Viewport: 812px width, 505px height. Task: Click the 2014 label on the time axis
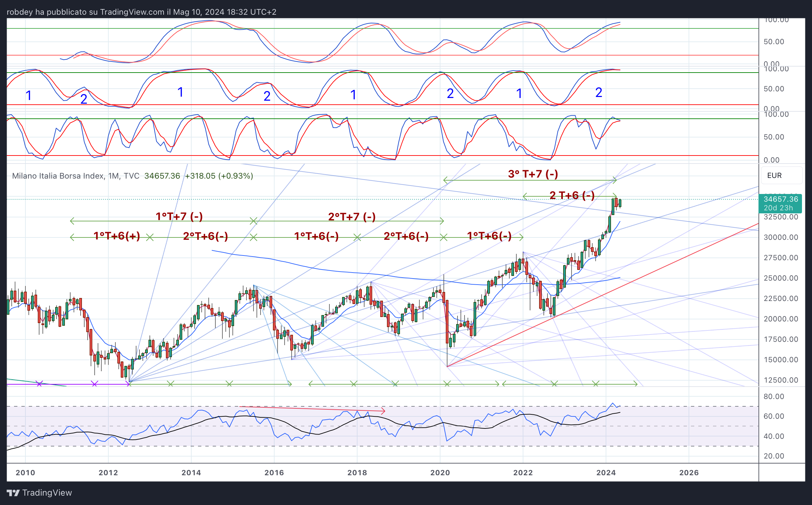191,473
